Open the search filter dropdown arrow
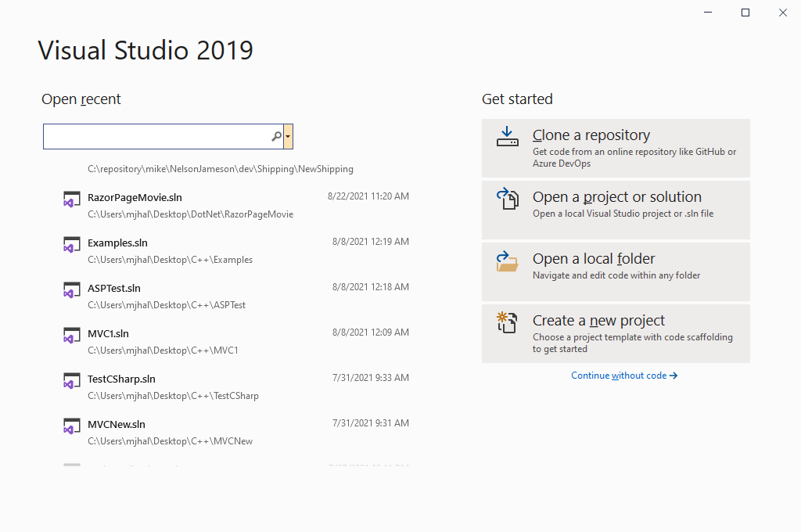The height and width of the screenshot is (532, 801). pyautogui.click(x=288, y=136)
